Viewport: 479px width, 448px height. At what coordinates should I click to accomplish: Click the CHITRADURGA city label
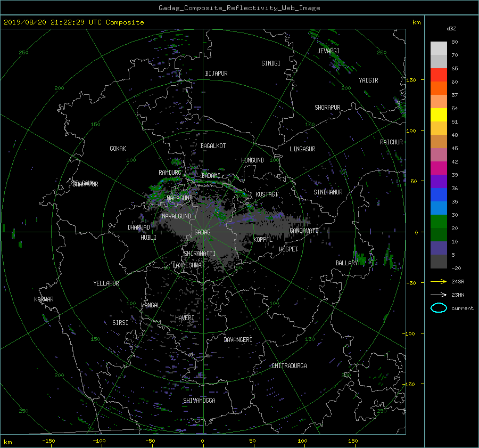click(x=289, y=366)
